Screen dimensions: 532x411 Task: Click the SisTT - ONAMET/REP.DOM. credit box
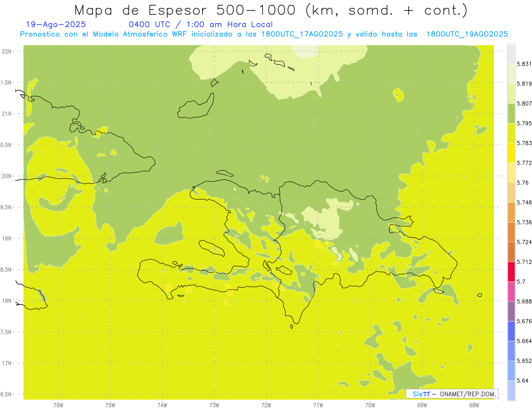pyautogui.click(x=452, y=394)
